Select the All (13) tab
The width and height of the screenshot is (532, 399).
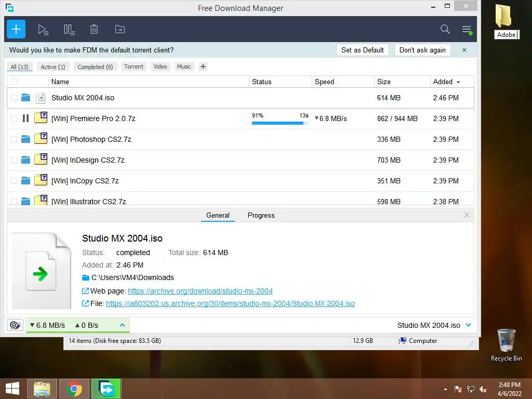[x=19, y=67]
